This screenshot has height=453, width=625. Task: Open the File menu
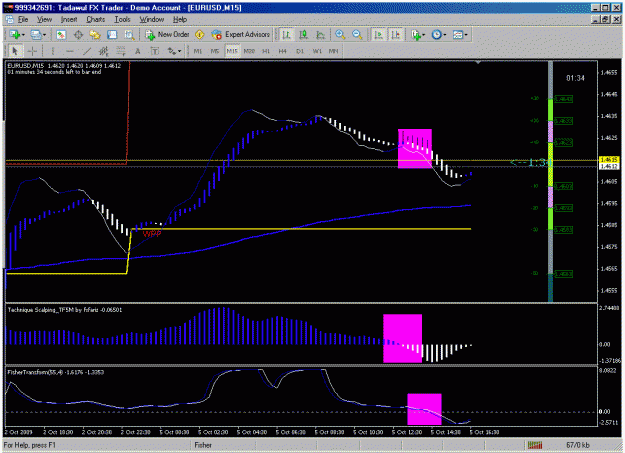(23, 20)
